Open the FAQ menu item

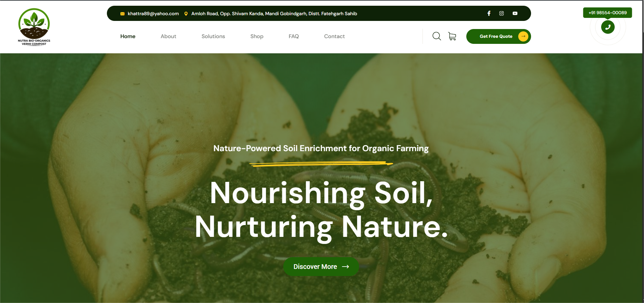point(294,36)
